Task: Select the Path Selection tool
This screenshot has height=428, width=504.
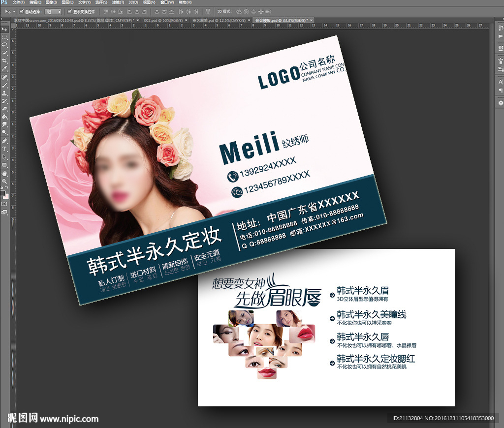Action: (4, 157)
